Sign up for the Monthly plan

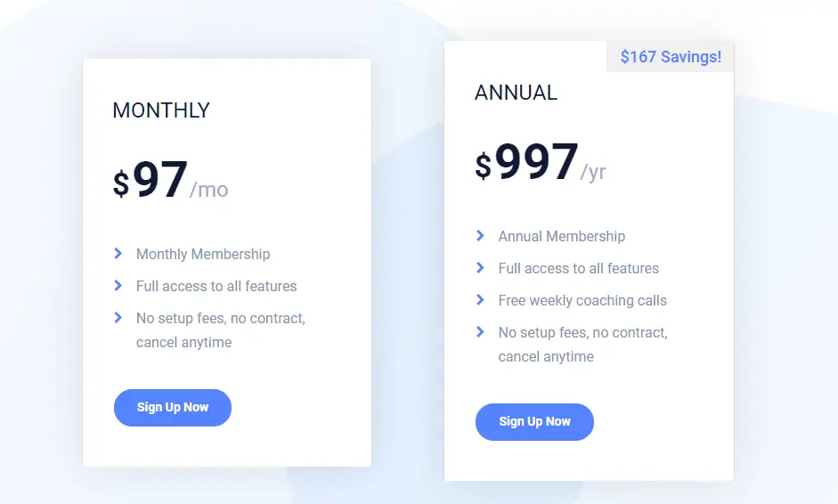[x=173, y=407]
